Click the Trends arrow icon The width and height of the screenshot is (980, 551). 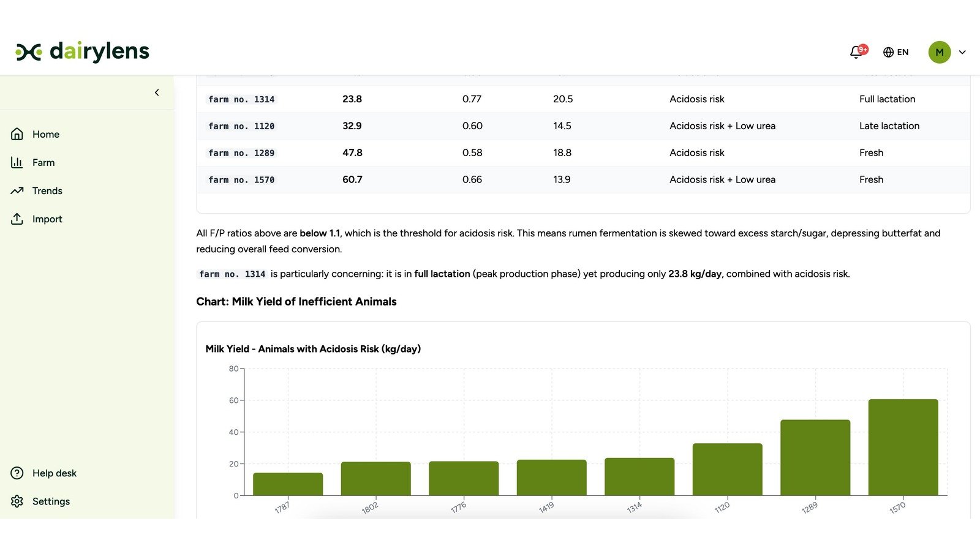click(17, 190)
